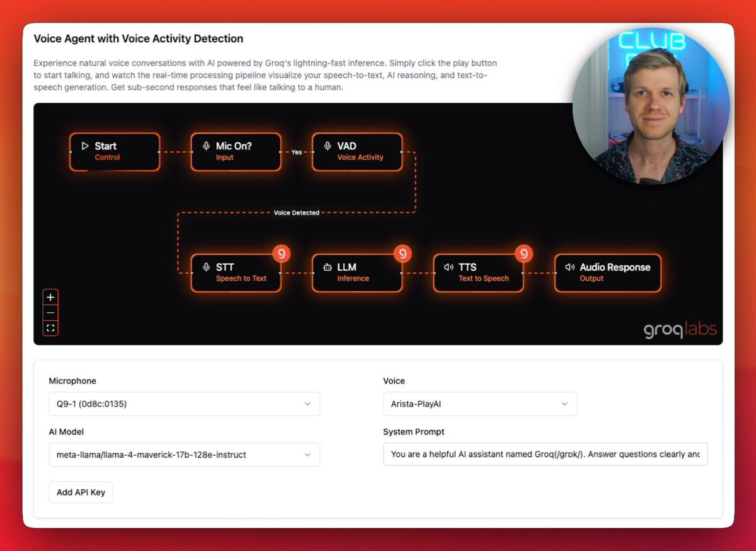756x551 pixels.
Task: Select the Mic On? Input node
Action: [236, 152]
